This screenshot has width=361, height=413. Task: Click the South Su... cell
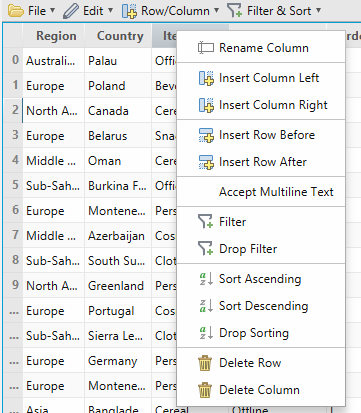pos(118,261)
